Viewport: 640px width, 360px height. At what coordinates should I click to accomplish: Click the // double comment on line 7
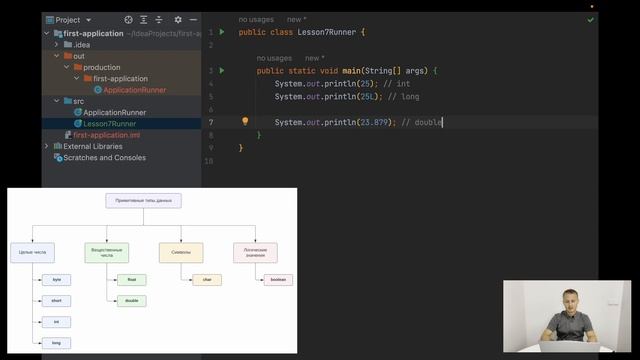pos(422,122)
